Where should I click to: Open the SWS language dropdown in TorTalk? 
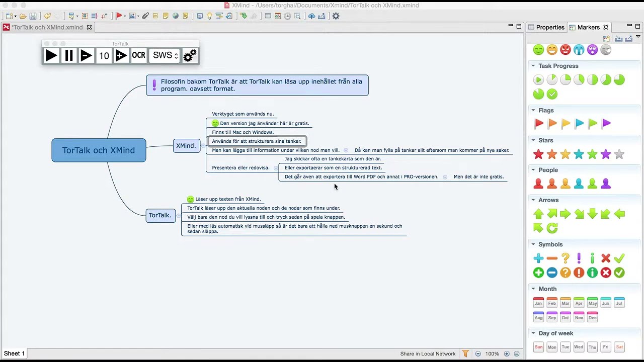pyautogui.click(x=165, y=55)
